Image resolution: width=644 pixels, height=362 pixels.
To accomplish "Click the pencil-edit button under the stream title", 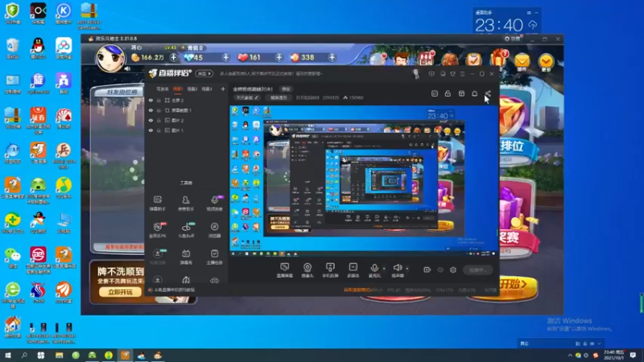I will pos(248,97).
